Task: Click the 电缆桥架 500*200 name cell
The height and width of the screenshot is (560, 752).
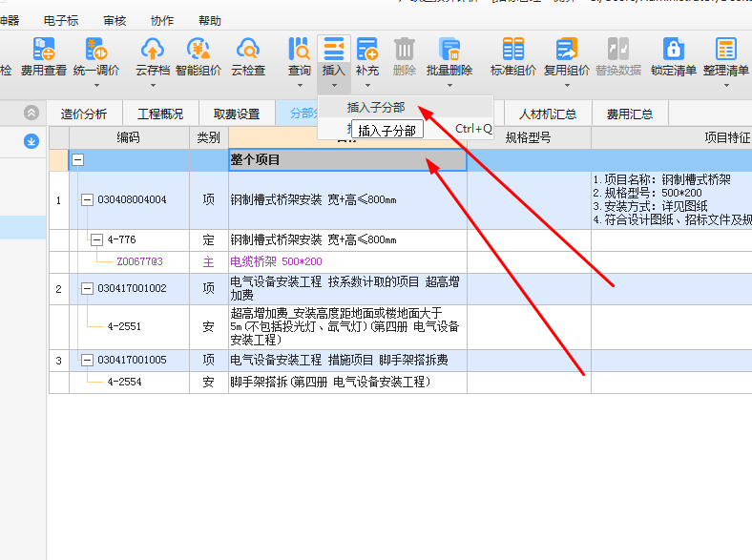Action: point(347,262)
